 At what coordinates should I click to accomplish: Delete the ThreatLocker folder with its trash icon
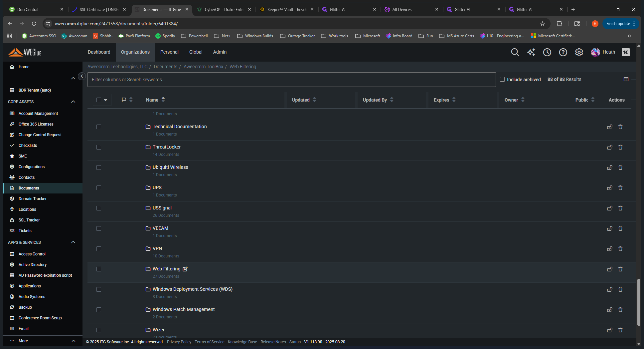pos(620,147)
